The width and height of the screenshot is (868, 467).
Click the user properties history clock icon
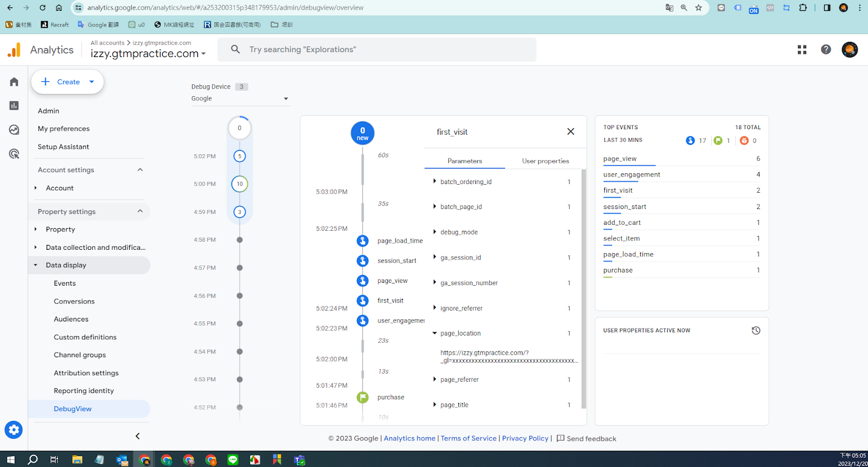pos(756,330)
